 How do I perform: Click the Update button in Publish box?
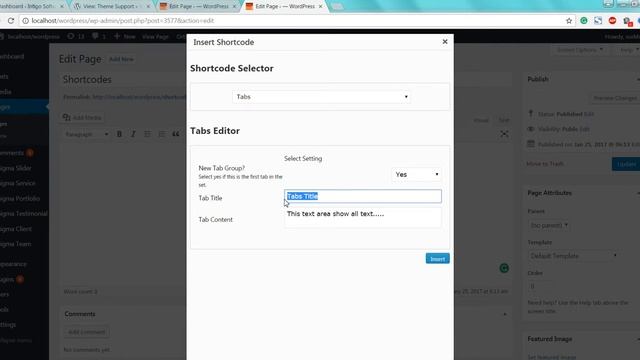(x=626, y=164)
